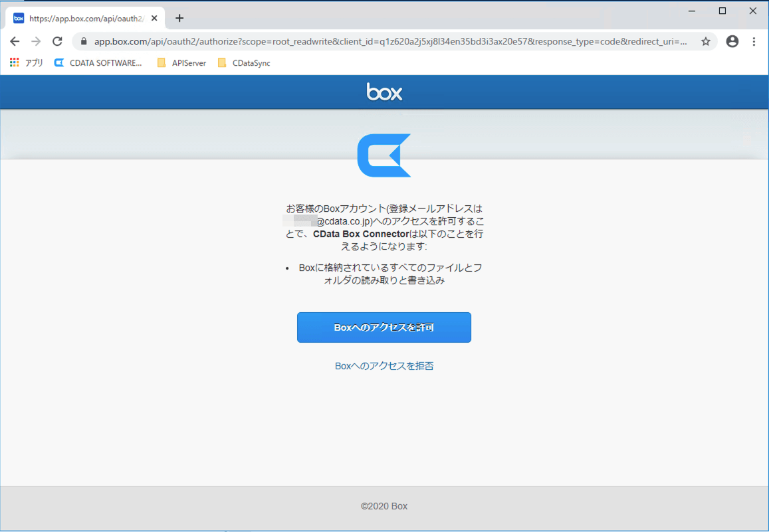The height and width of the screenshot is (532, 769).
Task: Click the CData Box Connector bold text
Action: tap(361, 234)
